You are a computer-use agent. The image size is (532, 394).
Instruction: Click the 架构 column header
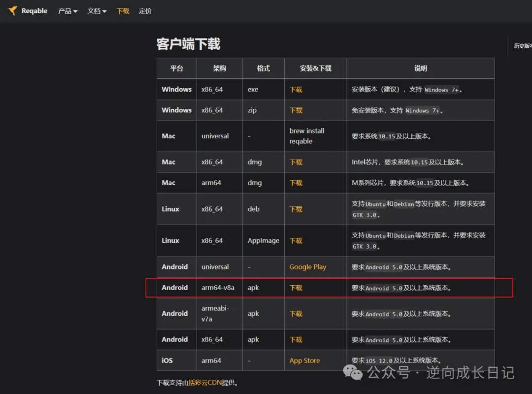(220, 68)
